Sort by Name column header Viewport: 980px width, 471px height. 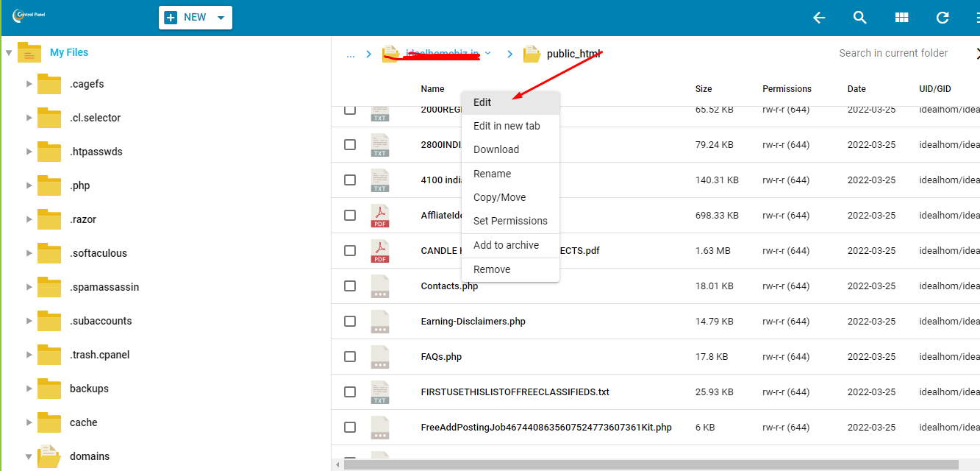pos(432,89)
